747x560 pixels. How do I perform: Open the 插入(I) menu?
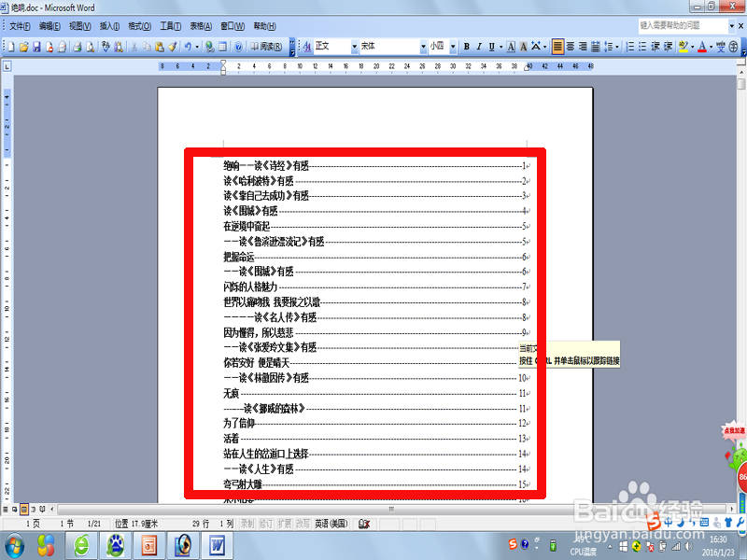click(109, 26)
